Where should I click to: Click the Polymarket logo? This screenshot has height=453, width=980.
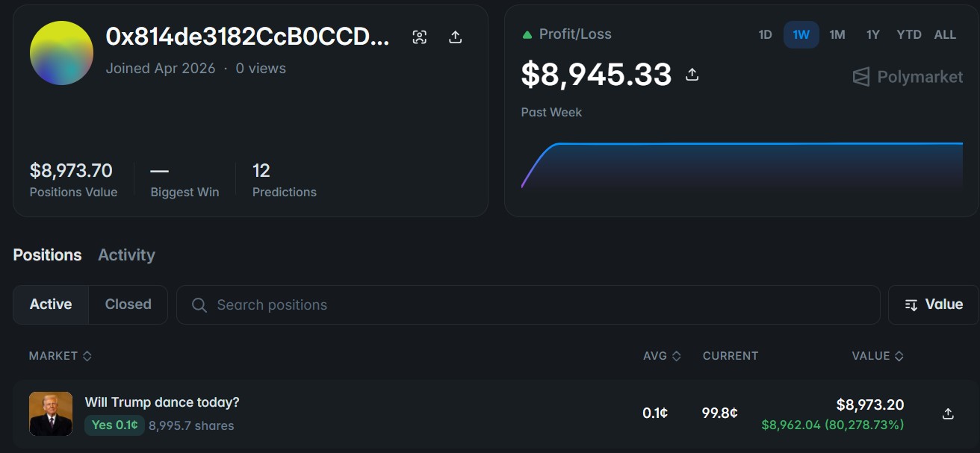pos(908,77)
